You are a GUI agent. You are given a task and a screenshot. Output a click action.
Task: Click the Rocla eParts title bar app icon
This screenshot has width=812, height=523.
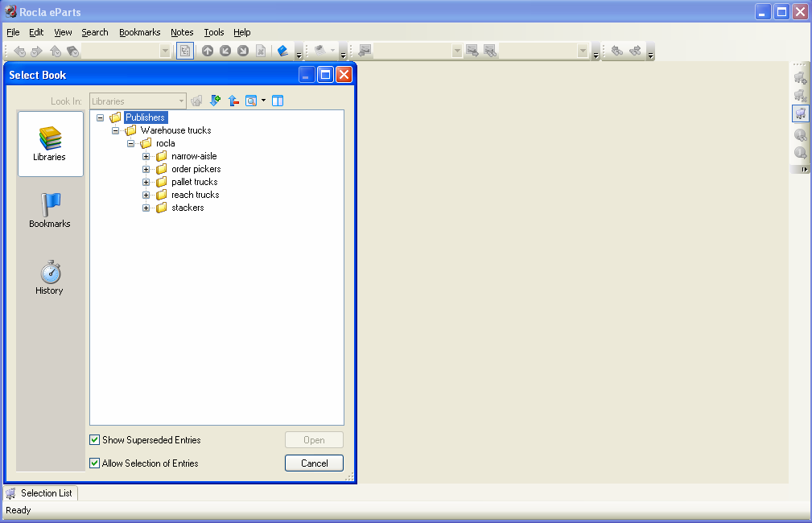[10, 11]
